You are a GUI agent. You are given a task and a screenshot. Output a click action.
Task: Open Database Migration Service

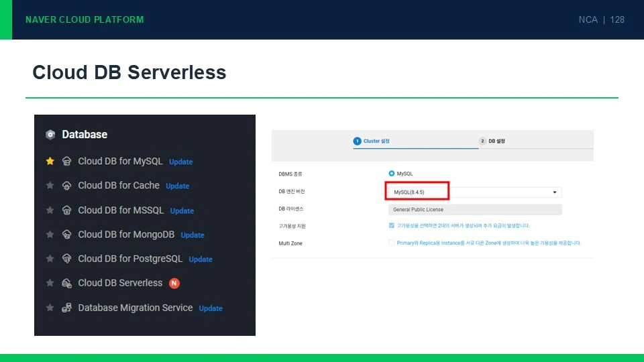(135, 308)
